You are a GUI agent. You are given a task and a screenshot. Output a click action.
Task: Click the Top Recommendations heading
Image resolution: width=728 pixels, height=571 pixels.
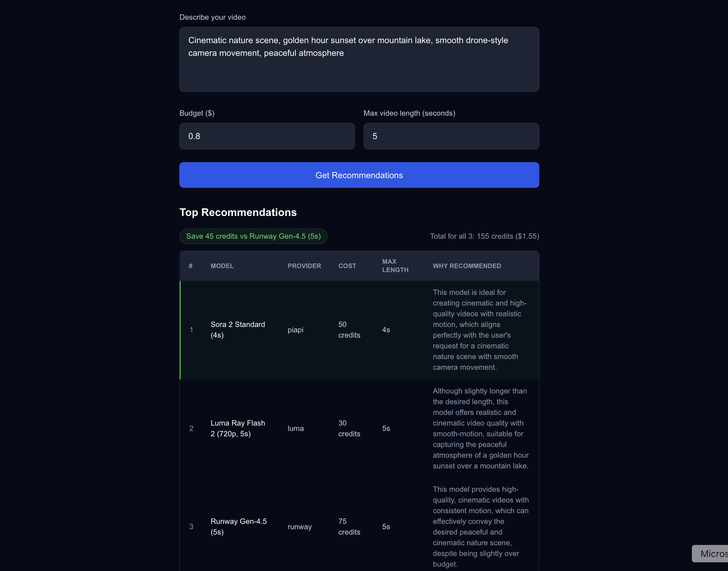[238, 212]
